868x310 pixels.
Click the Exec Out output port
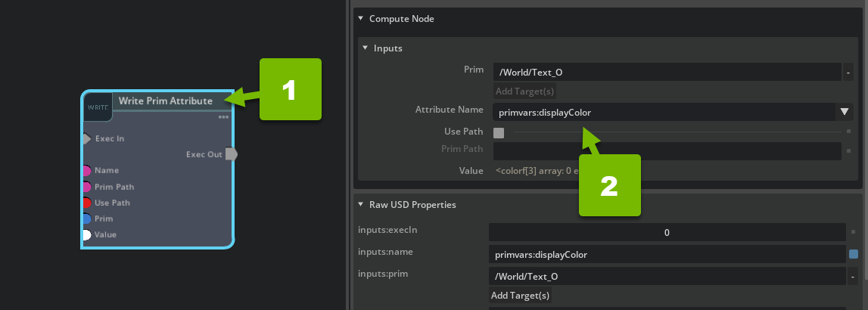[x=231, y=154]
